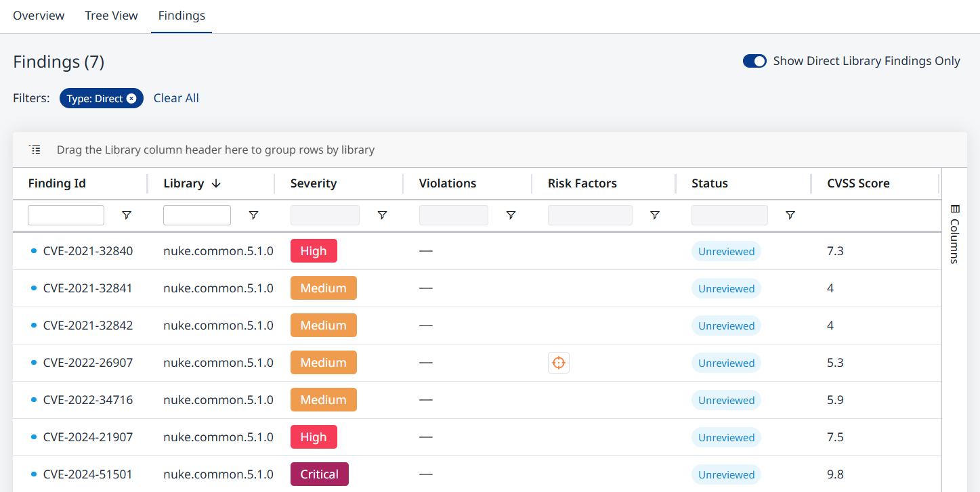Click the Clear All filters link
This screenshot has height=492, width=980.
pos(176,98)
